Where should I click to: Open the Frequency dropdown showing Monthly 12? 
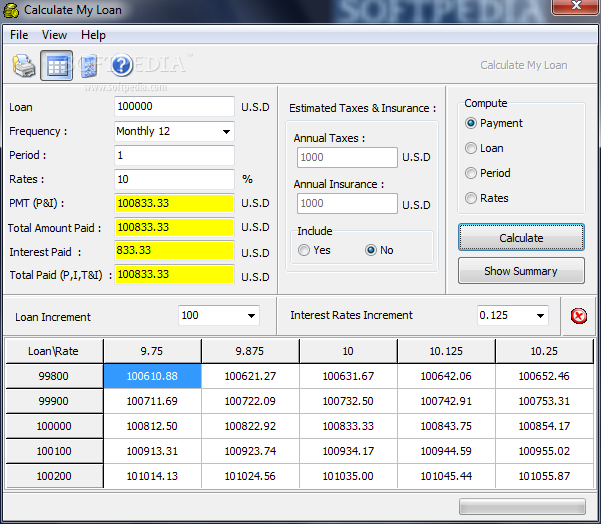coord(174,131)
